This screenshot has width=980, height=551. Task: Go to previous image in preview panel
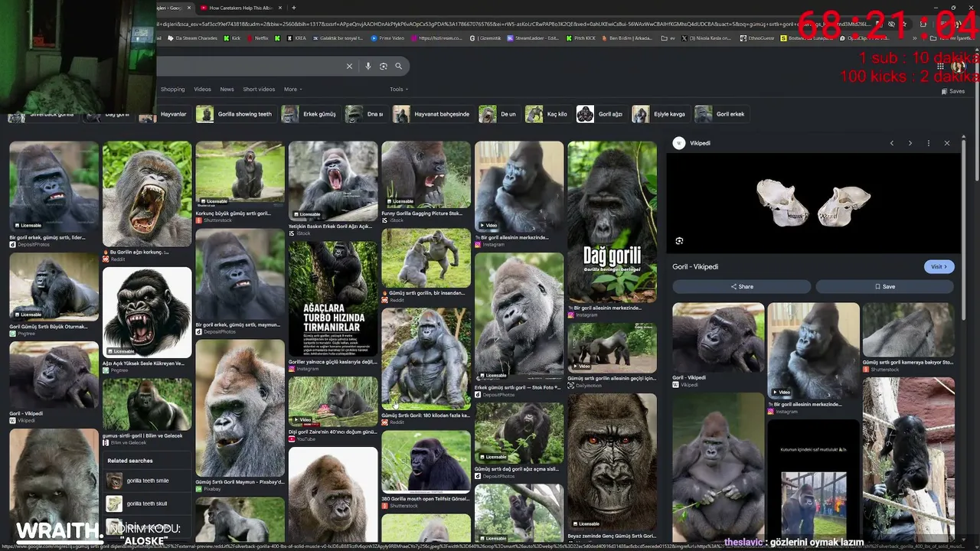(x=892, y=143)
